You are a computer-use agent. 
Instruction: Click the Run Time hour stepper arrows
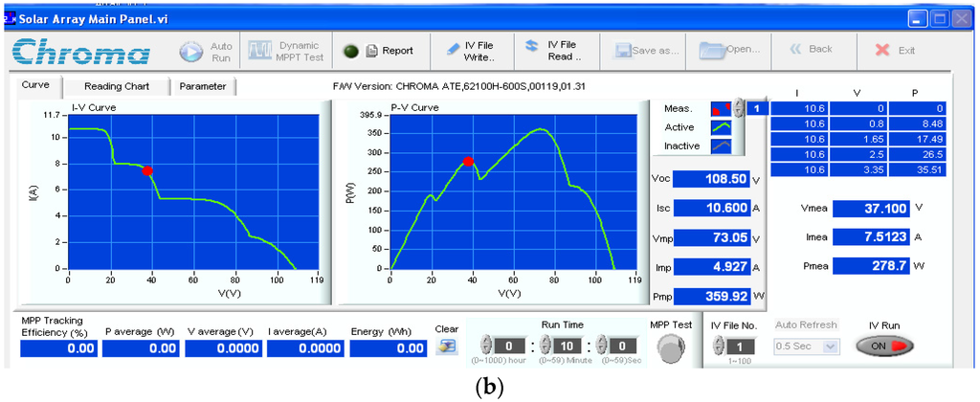coord(485,346)
